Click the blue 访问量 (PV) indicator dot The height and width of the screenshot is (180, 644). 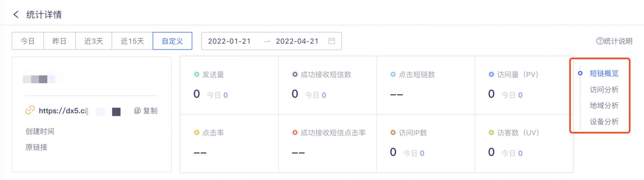[x=491, y=74]
